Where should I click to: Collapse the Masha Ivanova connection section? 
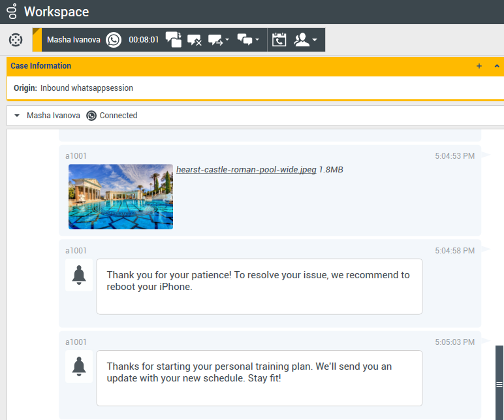click(x=17, y=116)
